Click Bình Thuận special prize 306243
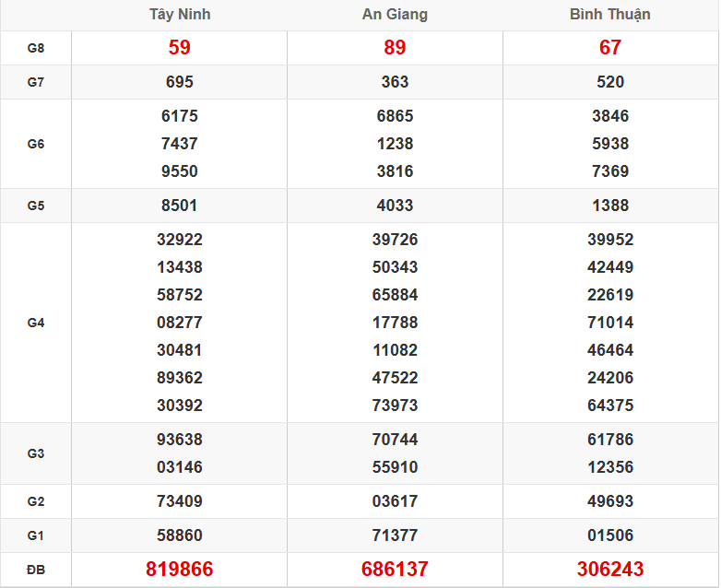The width and height of the screenshot is (721, 588). 609,570
